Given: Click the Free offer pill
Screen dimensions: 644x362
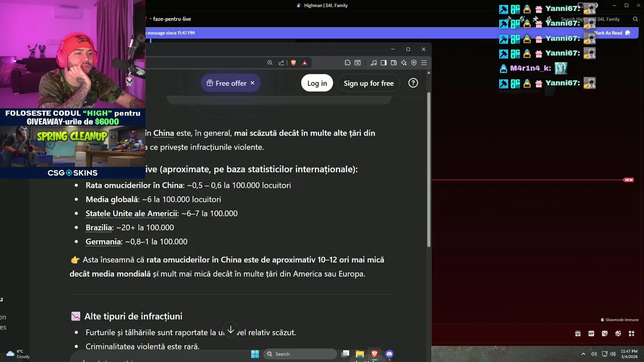Looking at the screenshot, I should pos(230,83).
